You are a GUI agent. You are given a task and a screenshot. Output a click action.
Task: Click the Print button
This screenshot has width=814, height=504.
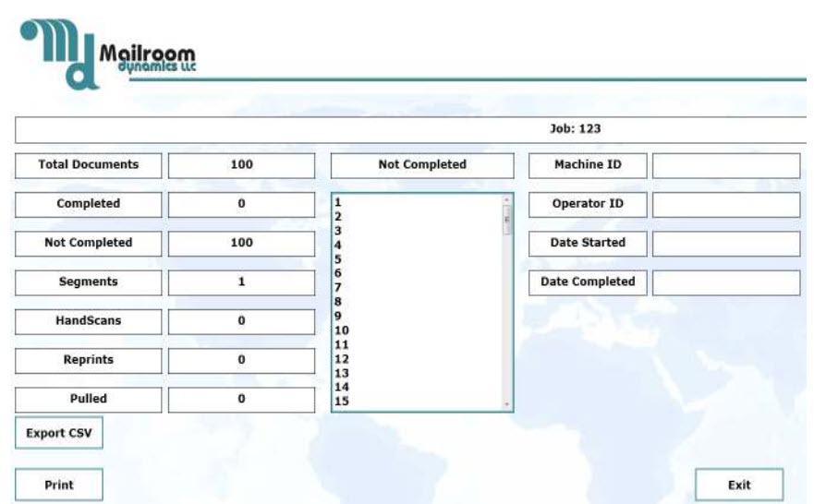tap(59, 485)
